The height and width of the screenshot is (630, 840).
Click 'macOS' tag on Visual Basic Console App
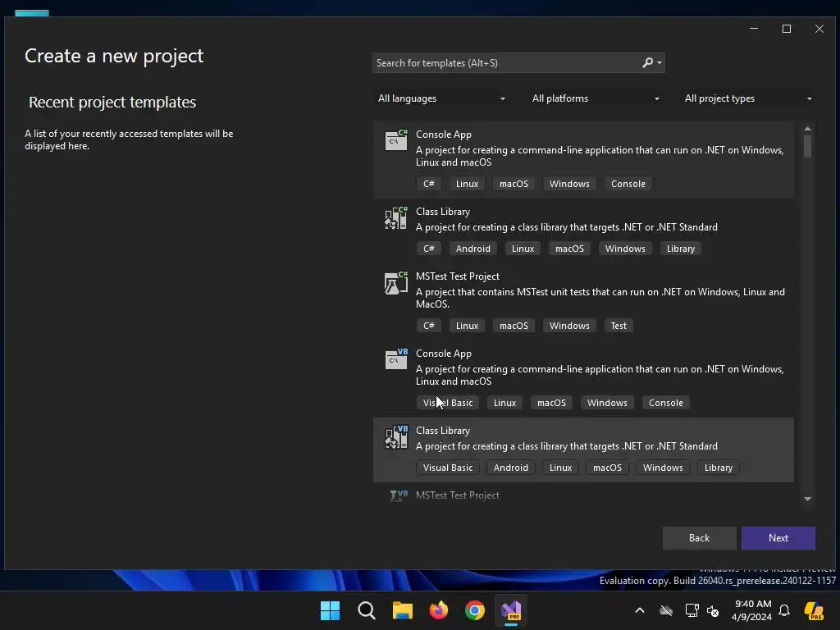click(x=552, y=403)
